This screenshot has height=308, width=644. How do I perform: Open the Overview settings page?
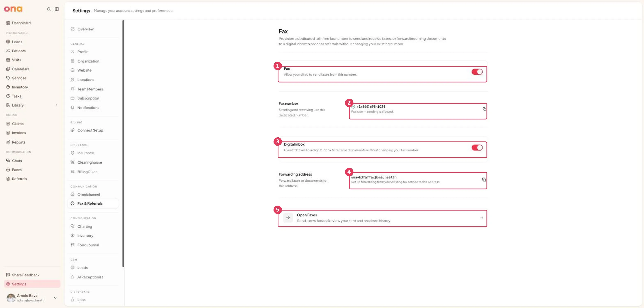coord(93,29)
